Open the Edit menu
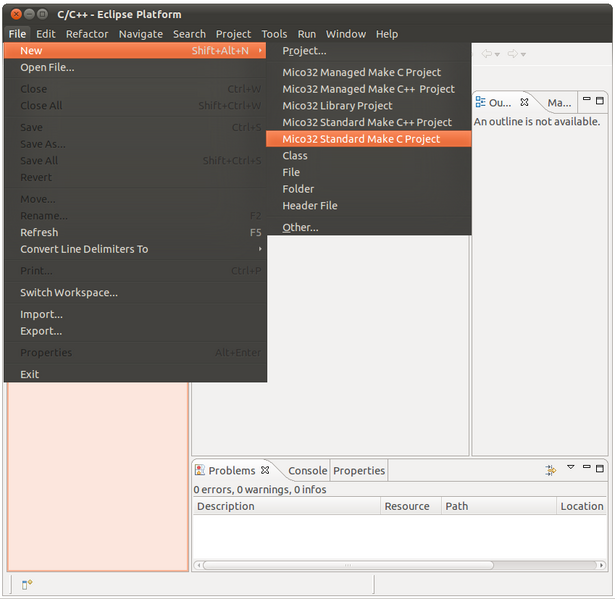Viewport: 615px width, 599px height. point(45,34)
